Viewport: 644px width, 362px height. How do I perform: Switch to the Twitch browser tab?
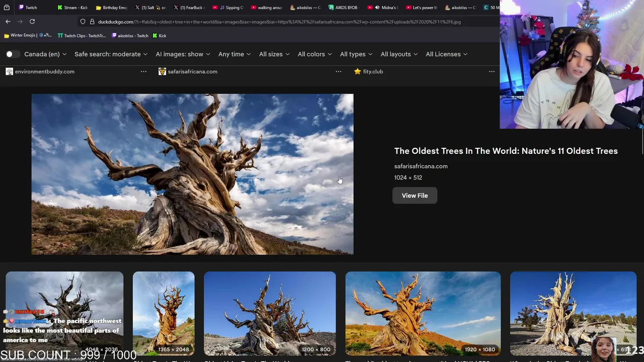pos(31,8)
